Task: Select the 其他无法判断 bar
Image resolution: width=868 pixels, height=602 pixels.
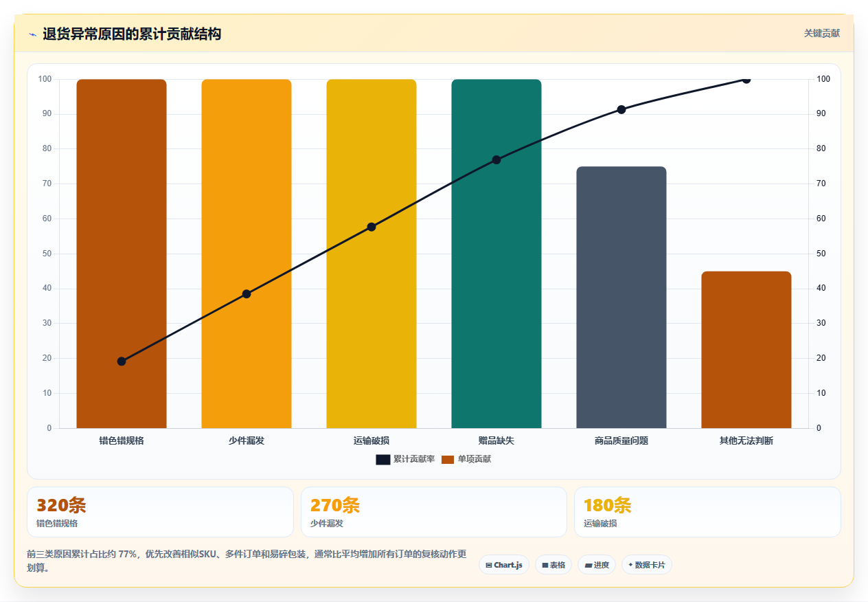Action: pyautogui.click(x=746, y=350)
